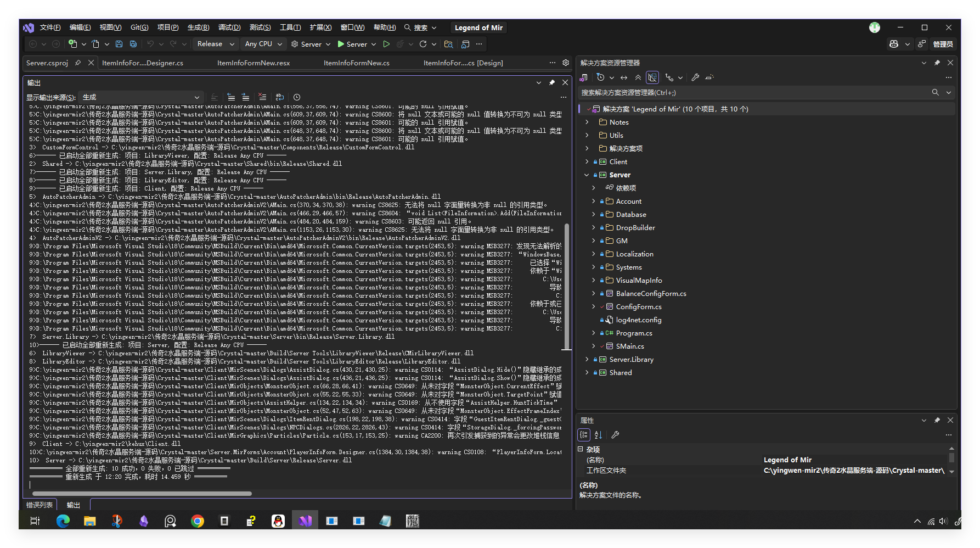Screen dimensions: 980x548
Task: Open Microsoft Edge from the taskbar
Action: click(63, 521)
